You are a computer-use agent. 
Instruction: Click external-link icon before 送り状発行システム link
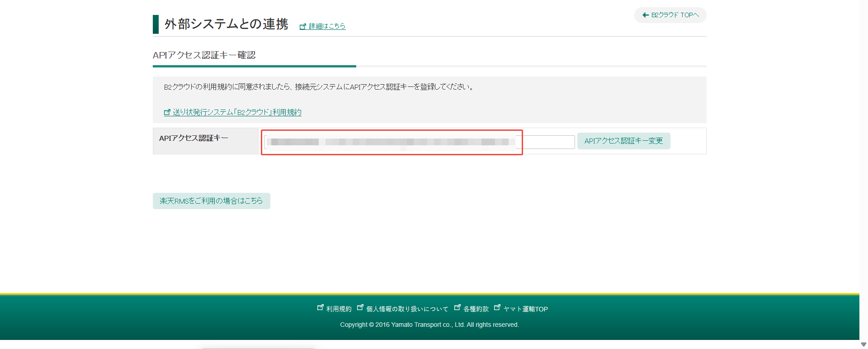pos(167,112)
